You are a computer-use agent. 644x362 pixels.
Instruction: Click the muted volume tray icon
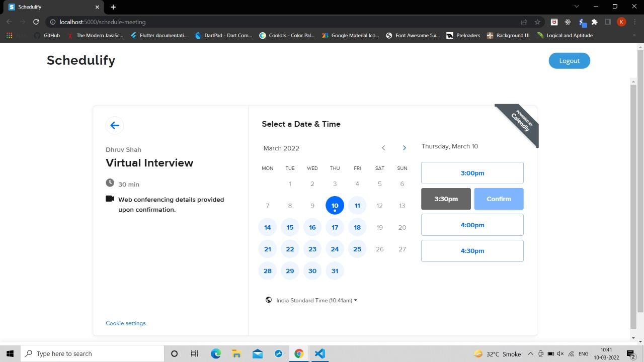[x=560, y=354]
